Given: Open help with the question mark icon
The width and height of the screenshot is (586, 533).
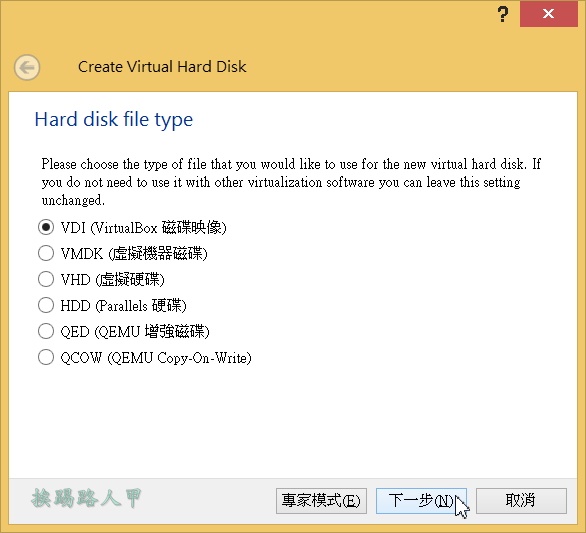Looking at the screenshot, I should [x=503, y=15].
